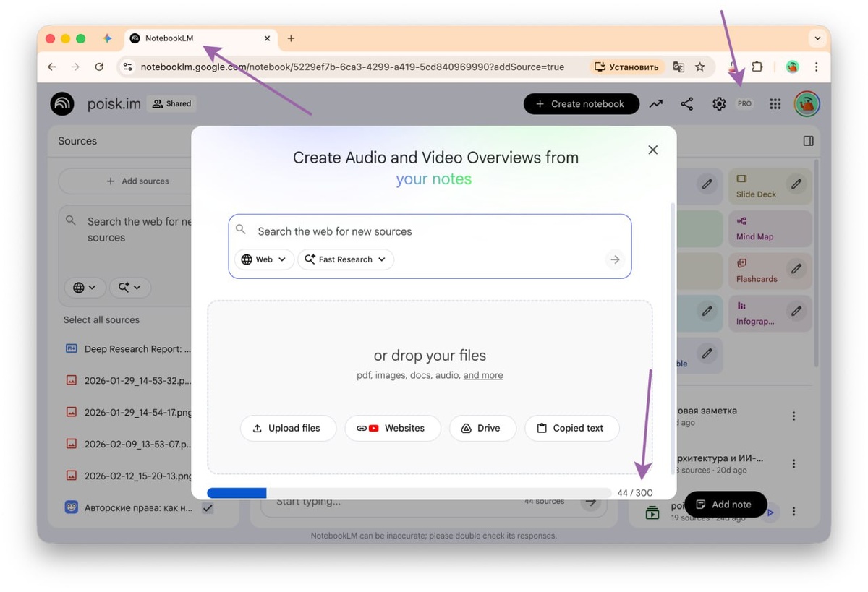Viewport: 868px width, 592px height.
Task: Submit the web search with the arrow button
Action: click(x=615, y=259)
